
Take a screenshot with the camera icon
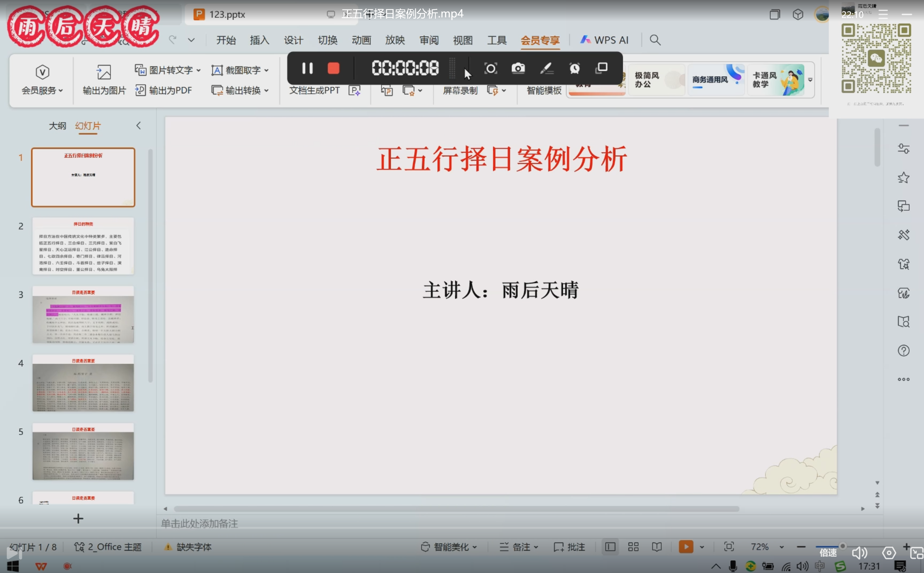[x=518, y=69]
